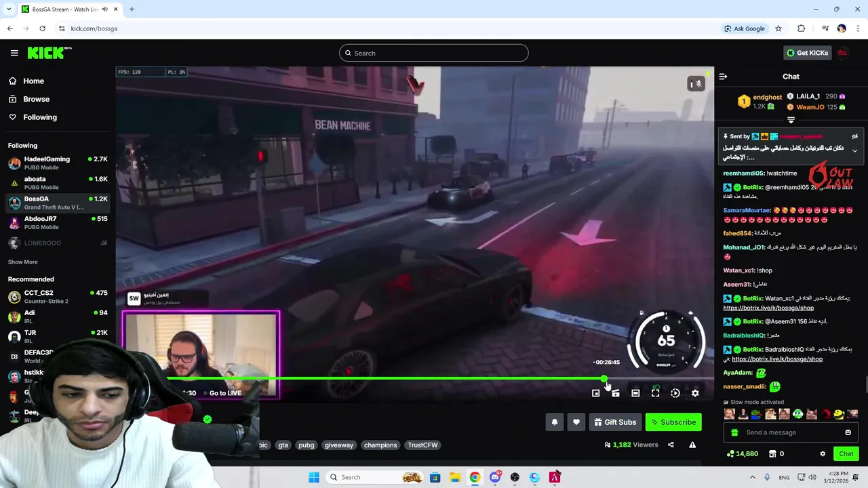The image size is (868, 488).
Task: Toggle stream notifications bell
Action: (555, 422)
